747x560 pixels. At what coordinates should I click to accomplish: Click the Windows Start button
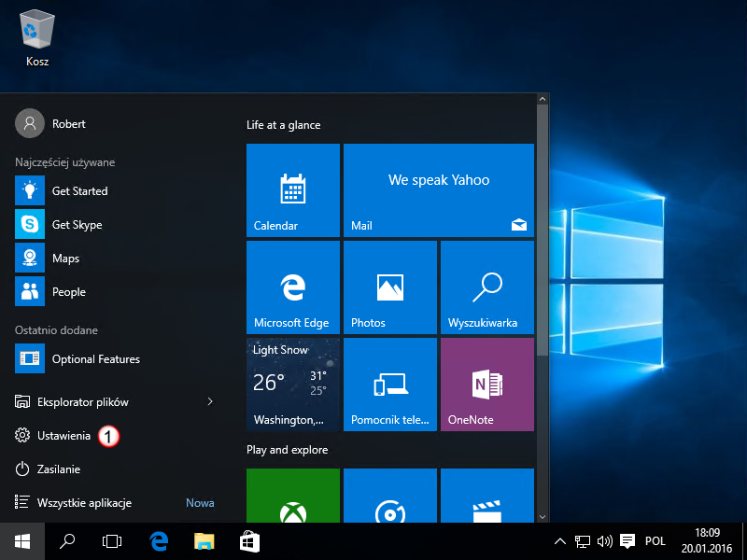click(22, 541)
